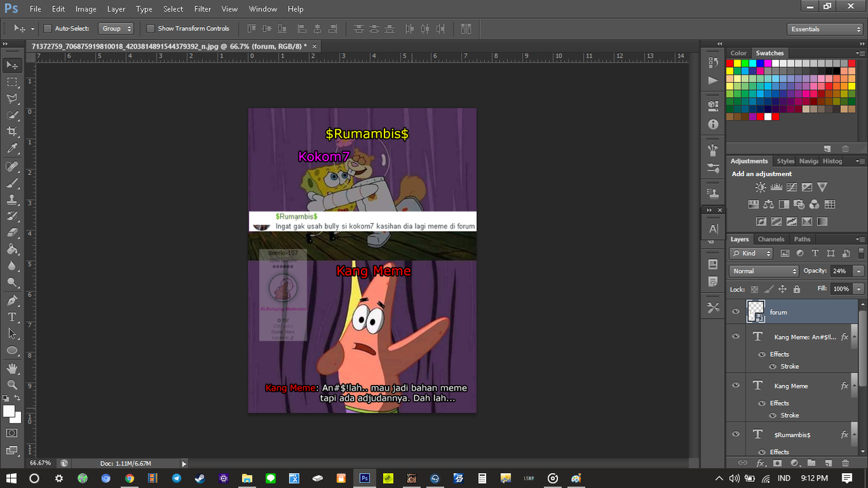The width and height of the screenshot is (868, 488).
Task: Collapse effects of 'Kang Meme' layer
Action: (x=856, y=386)
